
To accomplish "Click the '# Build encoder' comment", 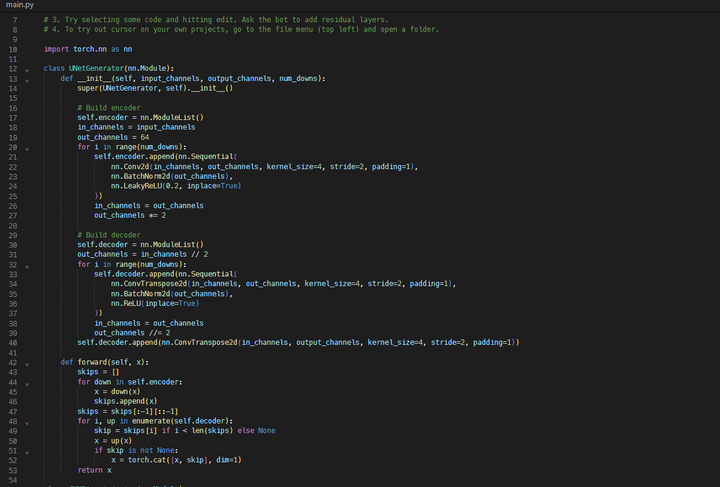I will 109,107.
